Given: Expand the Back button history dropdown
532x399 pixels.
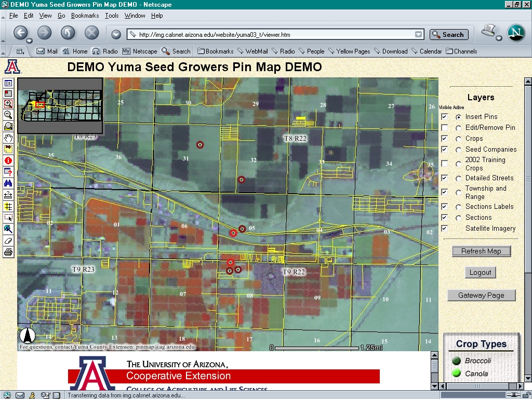Looking at the screenshot, I should click(x=29, y=41).
